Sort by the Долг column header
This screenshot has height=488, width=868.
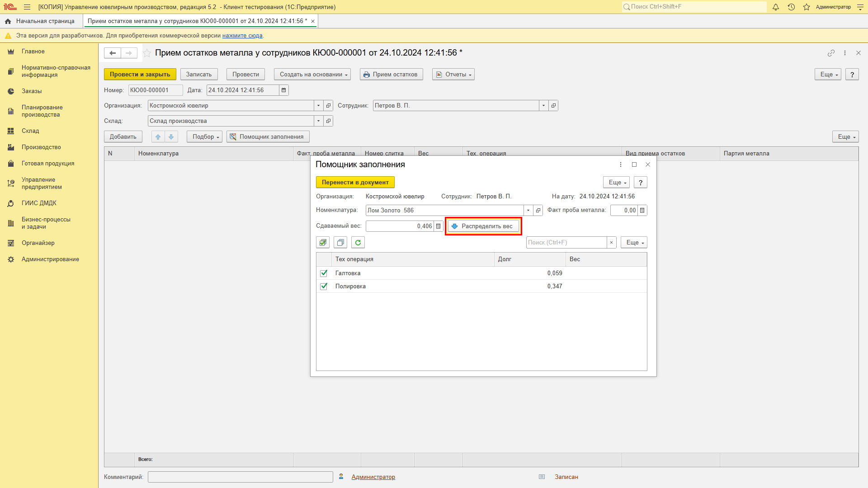point(530,259)
